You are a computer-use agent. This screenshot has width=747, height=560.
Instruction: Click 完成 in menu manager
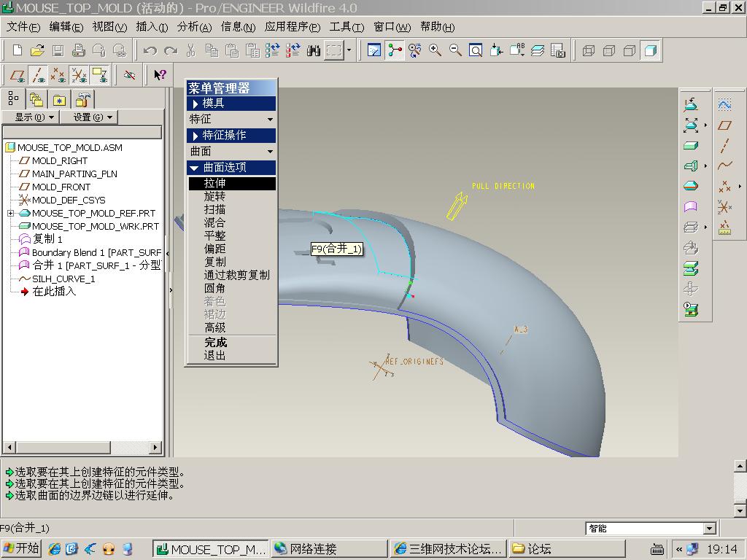pos(215,343)
